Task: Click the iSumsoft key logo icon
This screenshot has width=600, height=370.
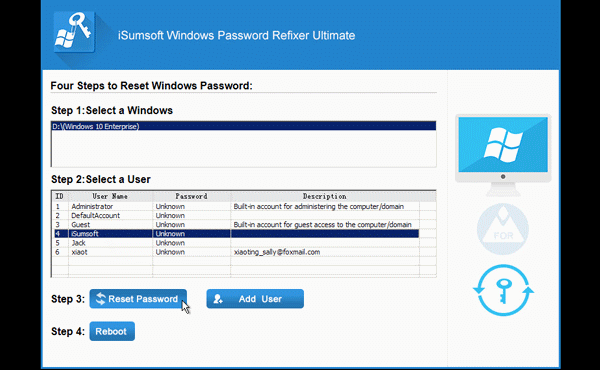Action: tap(74, 32)
